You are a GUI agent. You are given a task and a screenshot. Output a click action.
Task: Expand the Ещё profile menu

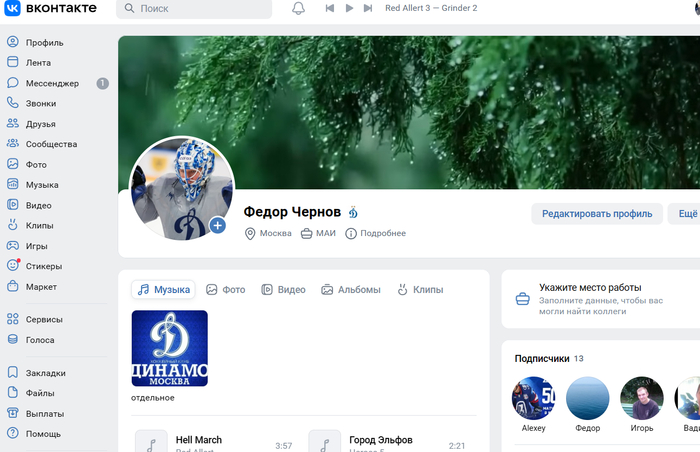coord(688,214)
